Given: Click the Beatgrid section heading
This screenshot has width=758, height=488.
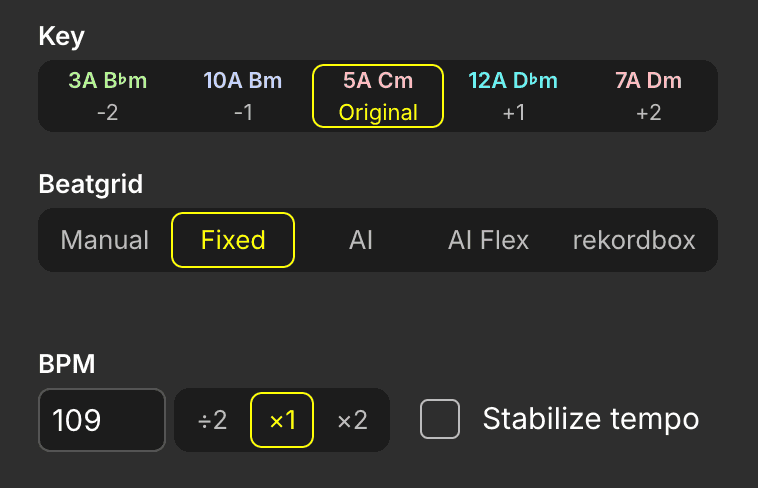Looking at the screenshot, I should [90, 185].
